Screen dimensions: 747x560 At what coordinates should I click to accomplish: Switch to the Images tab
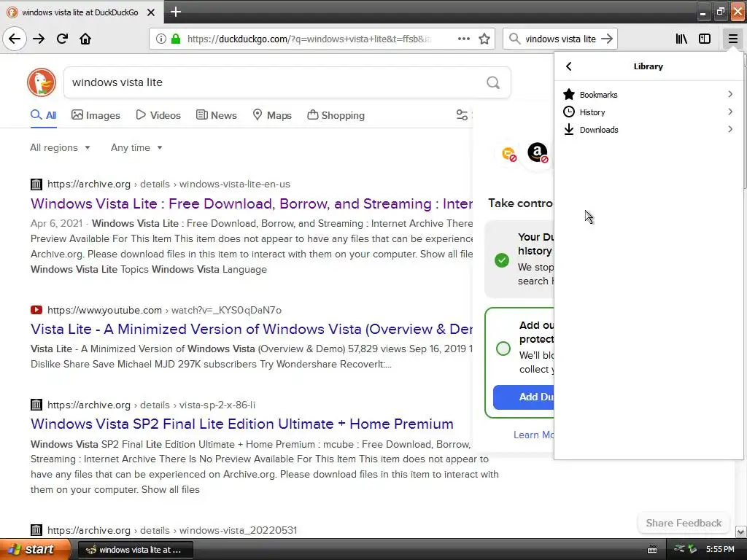click(x=96, y=115)
